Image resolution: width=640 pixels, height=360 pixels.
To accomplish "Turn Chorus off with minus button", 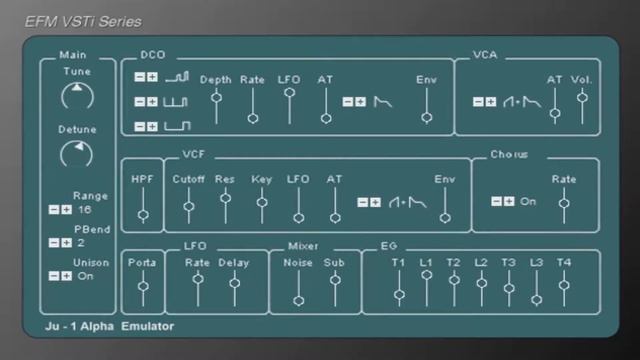I will 496,201.
